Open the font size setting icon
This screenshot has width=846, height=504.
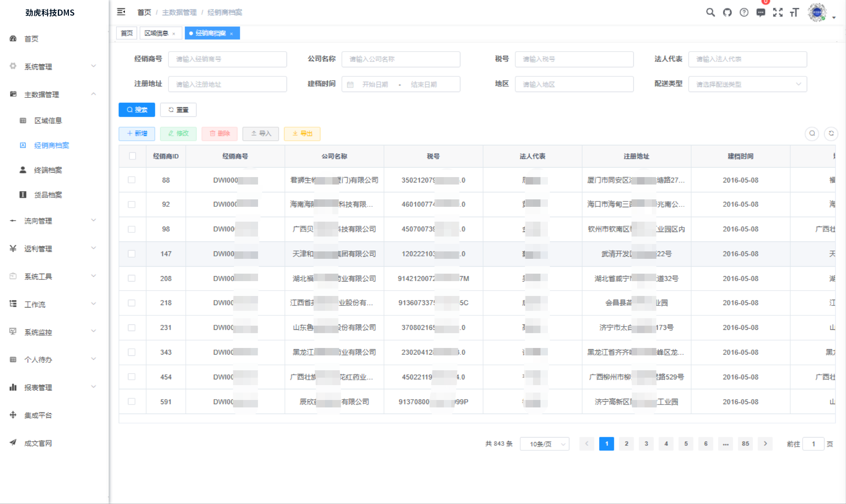coord(795,12)
